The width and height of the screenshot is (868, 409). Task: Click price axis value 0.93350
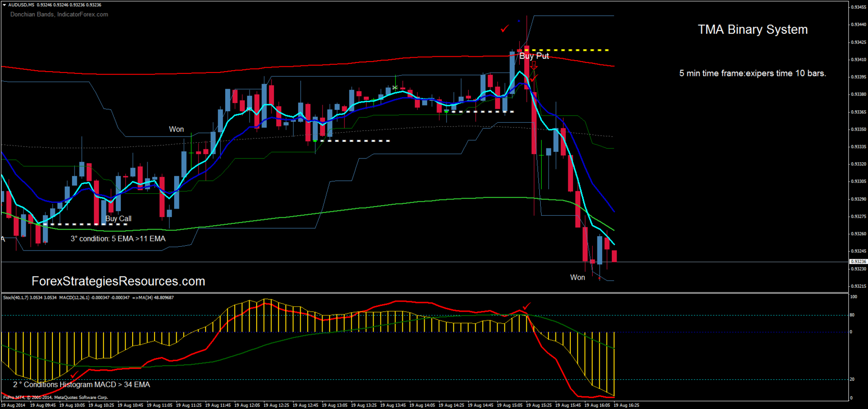(x=858, y=129)
